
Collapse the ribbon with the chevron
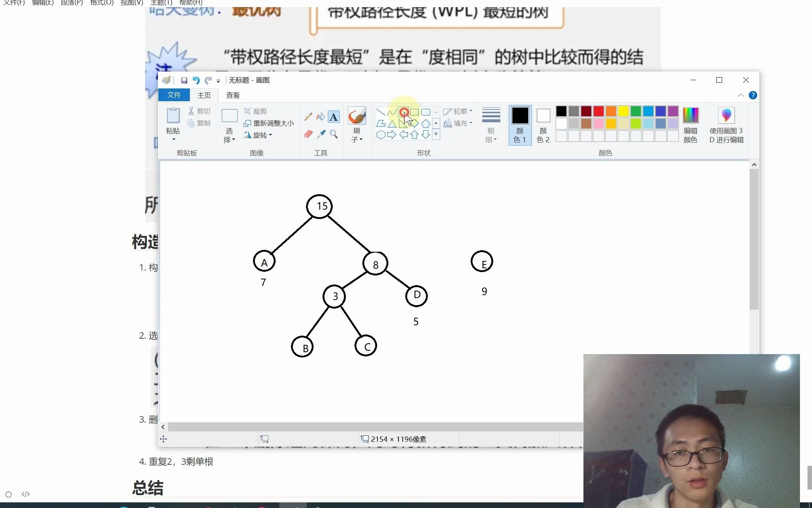741,95
